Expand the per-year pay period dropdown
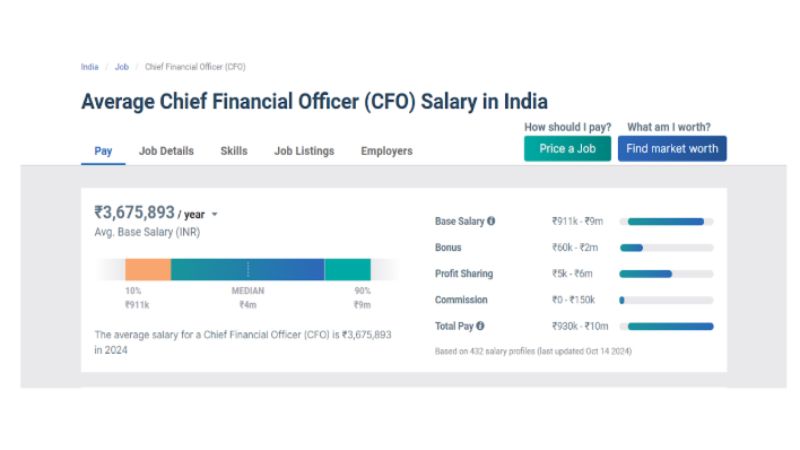Image resolution: width=800 pixels, height=450 pixels. [215, 214]
